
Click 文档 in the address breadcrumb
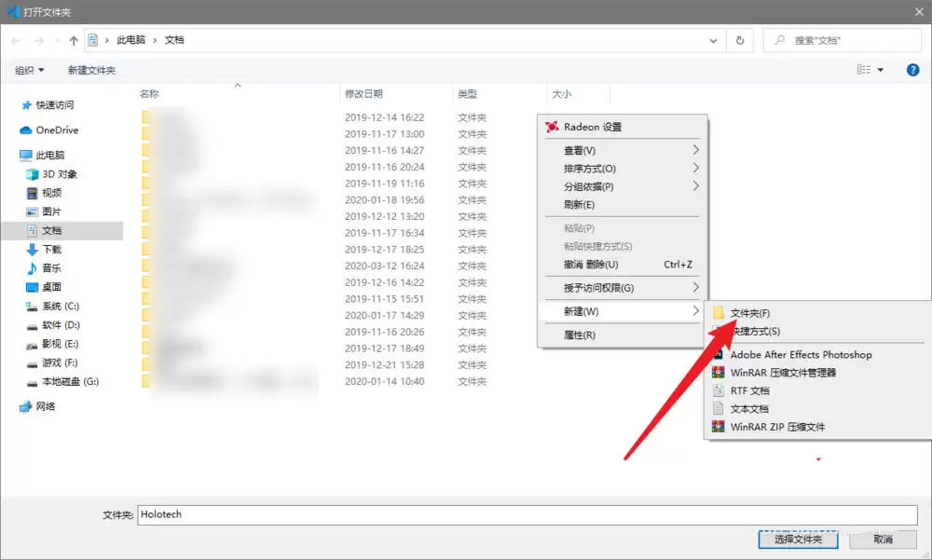pos(174,40)
